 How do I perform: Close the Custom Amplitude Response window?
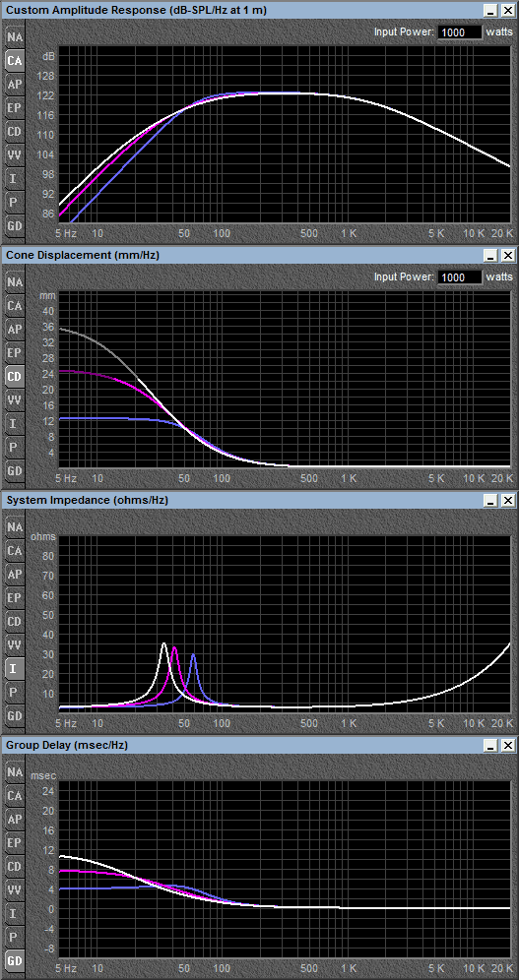[508, 11]
